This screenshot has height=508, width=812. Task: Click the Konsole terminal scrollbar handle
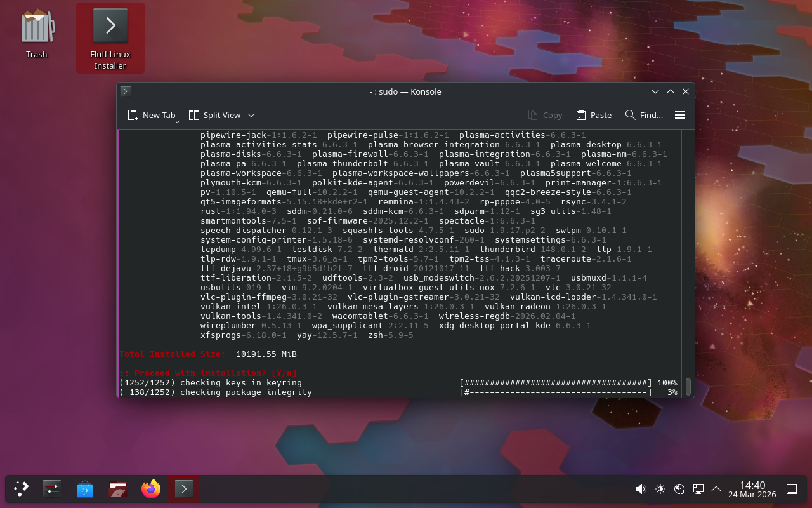[688, 386]
